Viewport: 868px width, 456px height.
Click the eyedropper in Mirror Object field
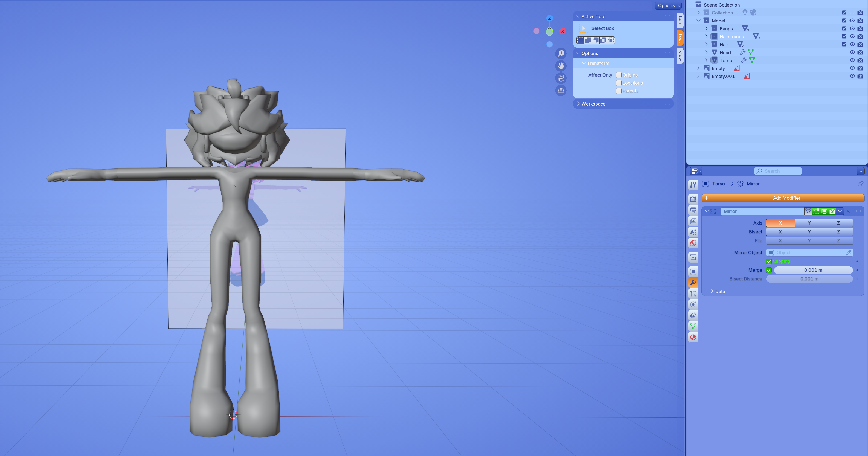click(849, 253)
